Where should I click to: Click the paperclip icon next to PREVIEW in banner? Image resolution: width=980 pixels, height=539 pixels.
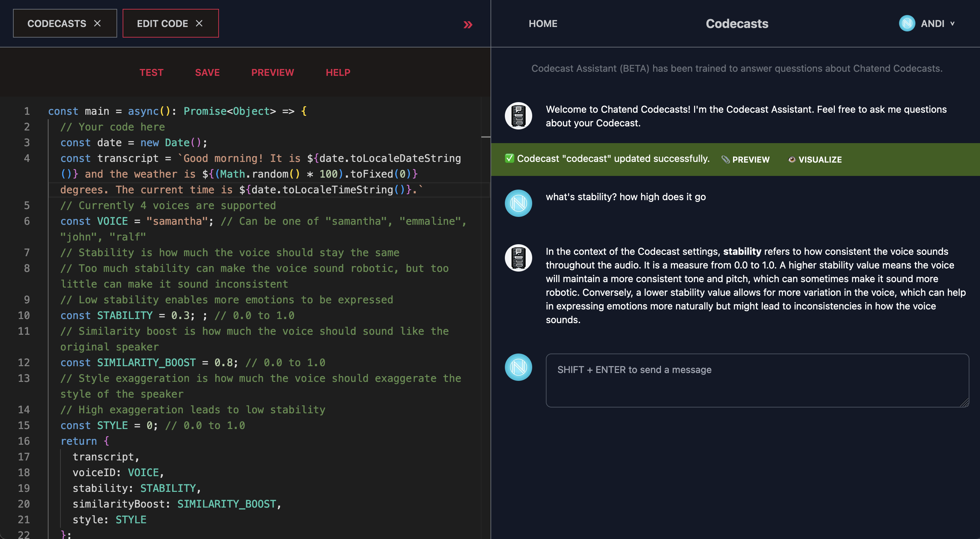coord(726,160)
